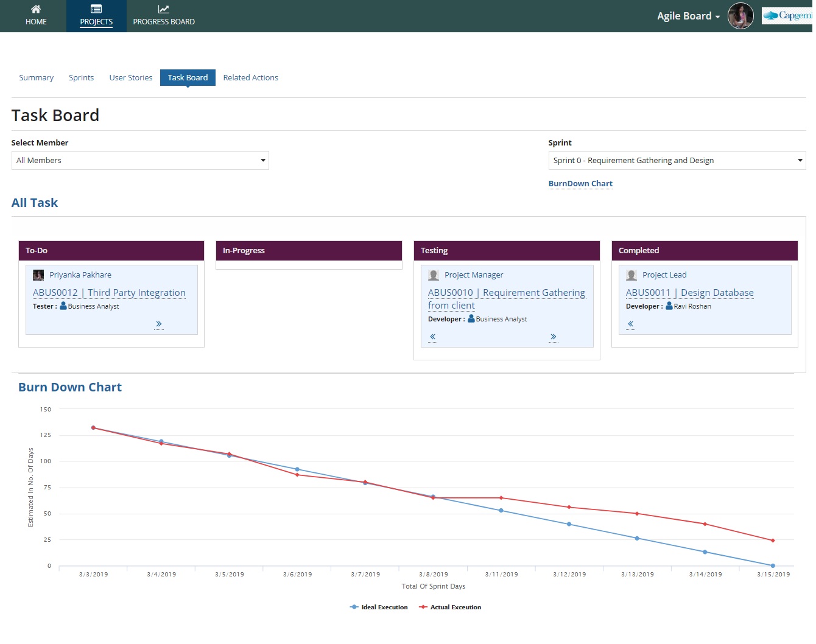816x644 pixels.
Task: Expand the Agile Board dropdown menu
Action: (688, 16)
